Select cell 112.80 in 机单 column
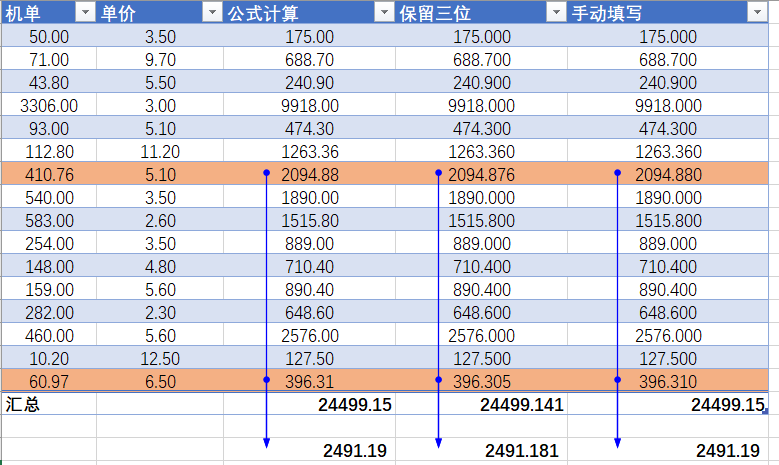The width and height of the screenshot is (779, 465). [x=49, y=152]
